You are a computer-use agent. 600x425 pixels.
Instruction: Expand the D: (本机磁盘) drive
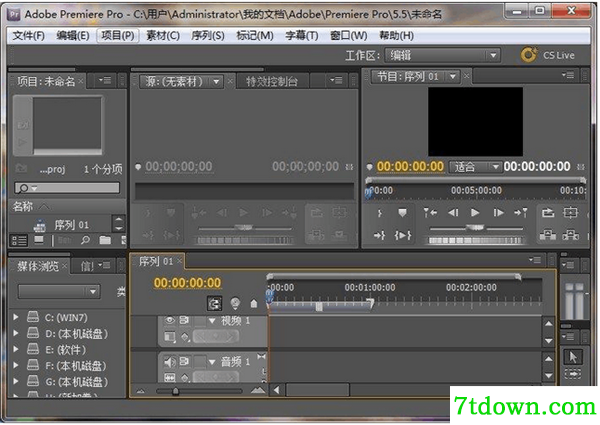point(16,333)
